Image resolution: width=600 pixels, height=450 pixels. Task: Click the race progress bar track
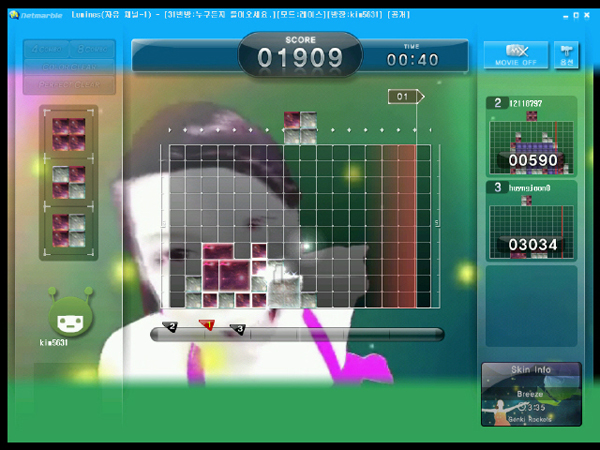[x=340, y=335]
